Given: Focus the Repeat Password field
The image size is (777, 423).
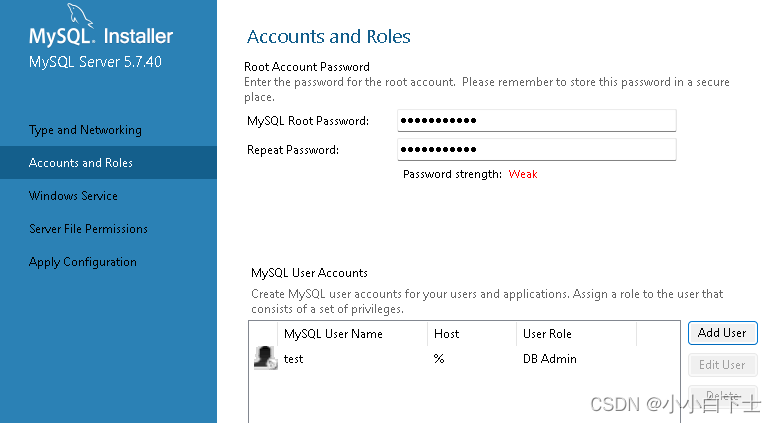Looking at the screenshot, I should (537, 150).
